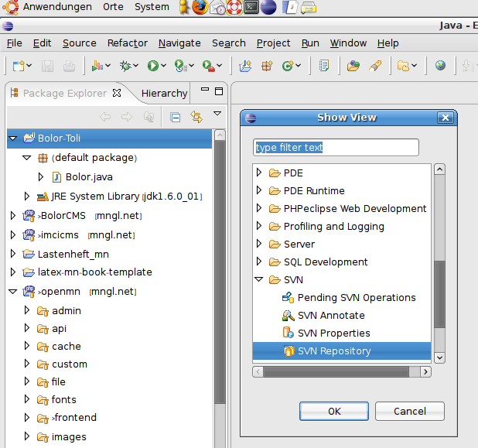The width and height of the screenshot is (478, 448).
Task: Click OK in Show View dialog
Action: tap(334, 411)
